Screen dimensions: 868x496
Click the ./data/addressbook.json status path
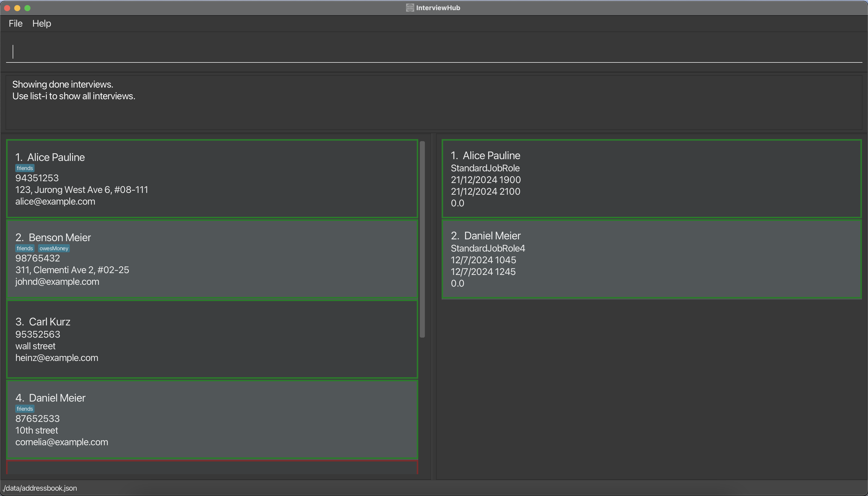coord(40,488)
